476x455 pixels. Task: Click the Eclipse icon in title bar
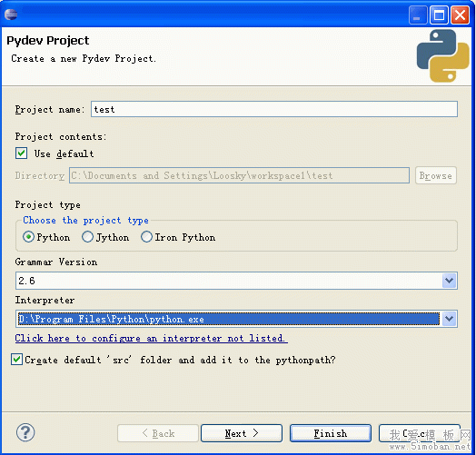click(11, 14)
